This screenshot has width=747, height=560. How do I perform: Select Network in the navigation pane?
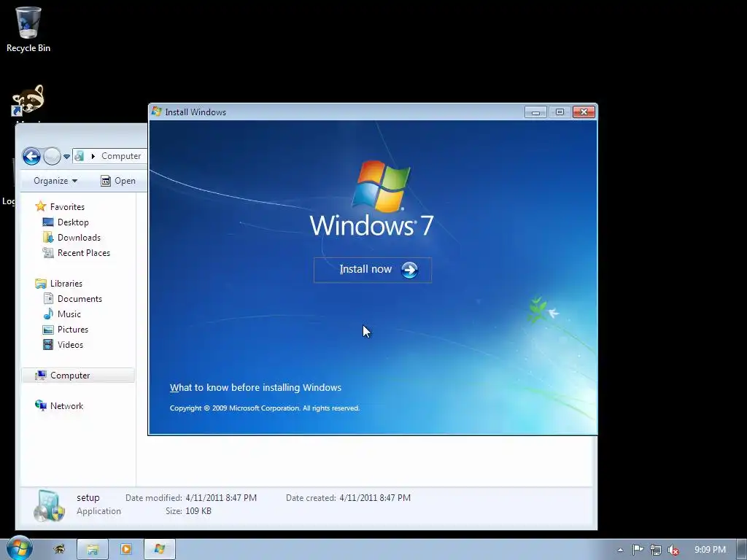(66, 405)
